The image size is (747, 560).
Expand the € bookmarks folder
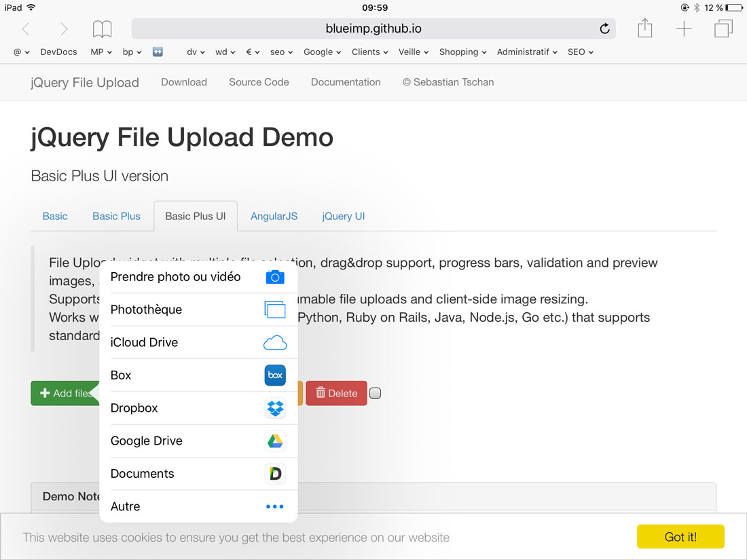pyautogui.click(x=253, y=52)
